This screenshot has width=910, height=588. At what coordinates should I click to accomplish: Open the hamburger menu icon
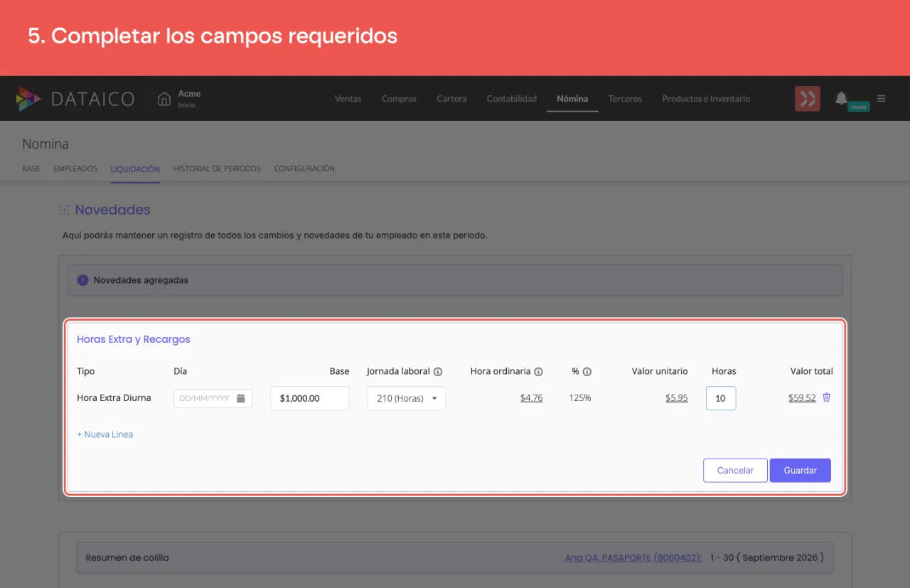coord(882,99)
